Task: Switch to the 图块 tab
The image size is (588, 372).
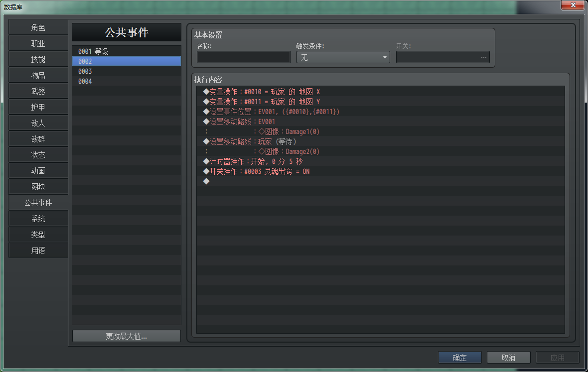Action: click(x=38, y=187)
